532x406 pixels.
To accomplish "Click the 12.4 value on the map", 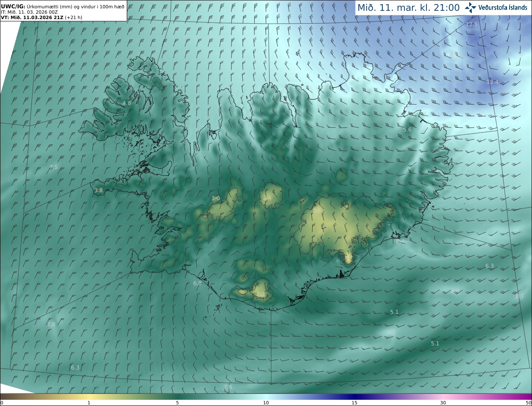I will coord(492,82).
